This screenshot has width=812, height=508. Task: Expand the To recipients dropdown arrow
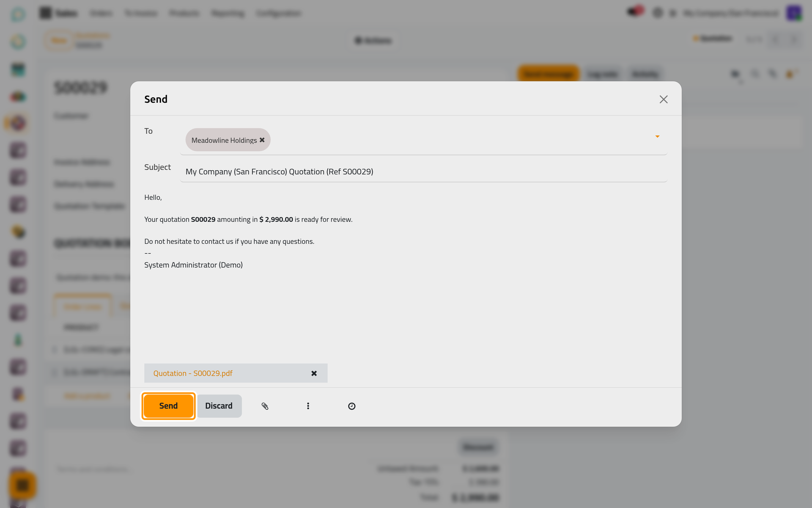click(x=657, y=136)
